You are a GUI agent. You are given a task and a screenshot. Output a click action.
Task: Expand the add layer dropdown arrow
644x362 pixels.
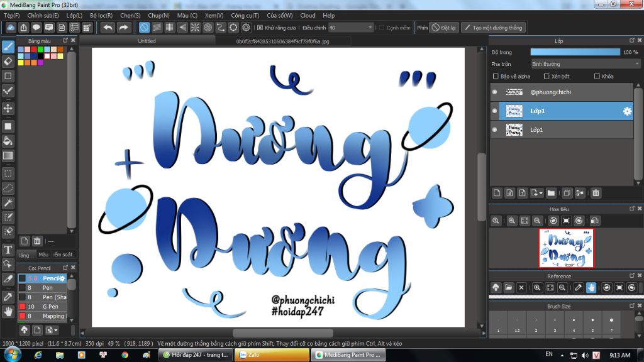(x=541, y=193)
